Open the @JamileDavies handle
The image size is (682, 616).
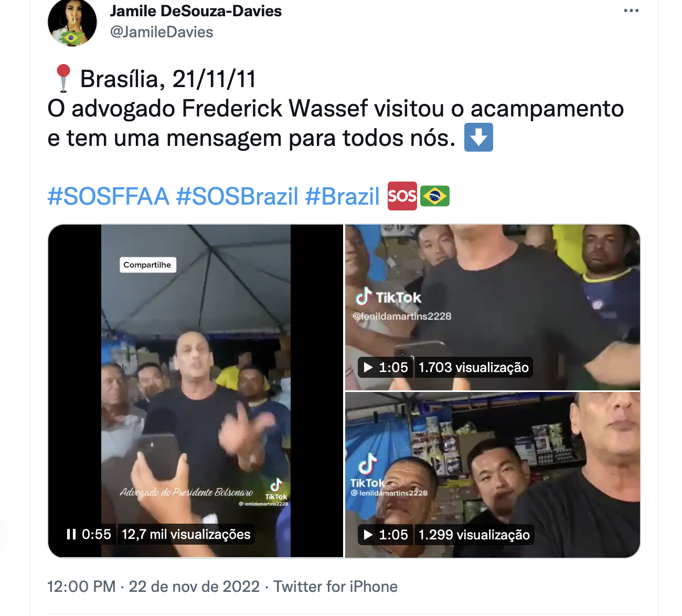(162, 32)
